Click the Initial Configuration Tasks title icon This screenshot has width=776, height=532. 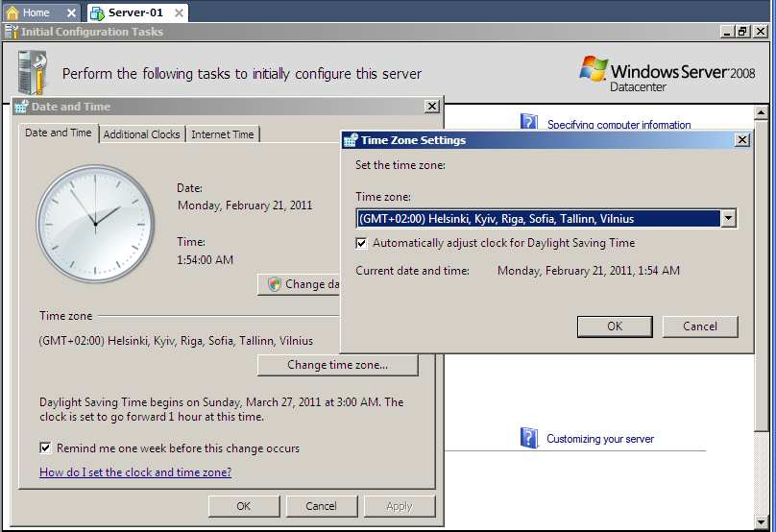(x=12, y=32)
